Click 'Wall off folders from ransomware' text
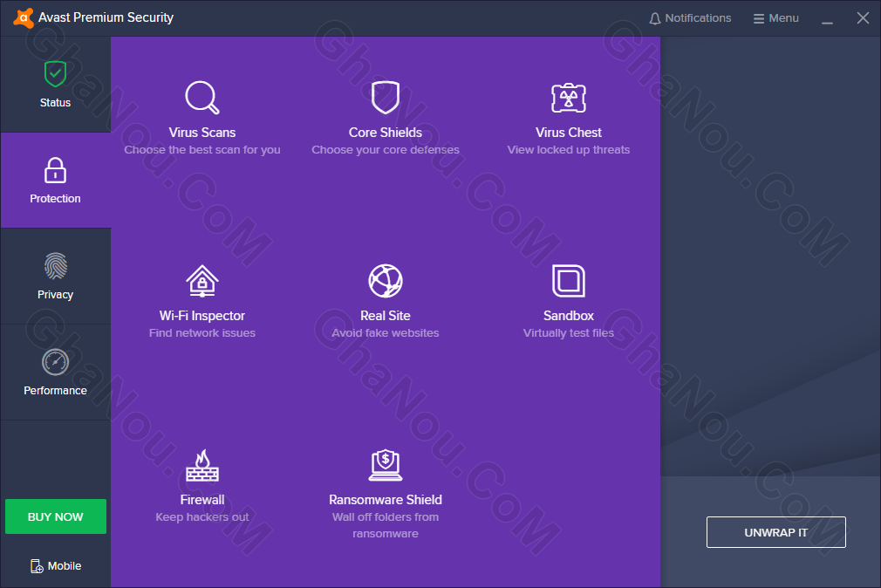This screenshot has height=588, width=881. coord(386,525)
